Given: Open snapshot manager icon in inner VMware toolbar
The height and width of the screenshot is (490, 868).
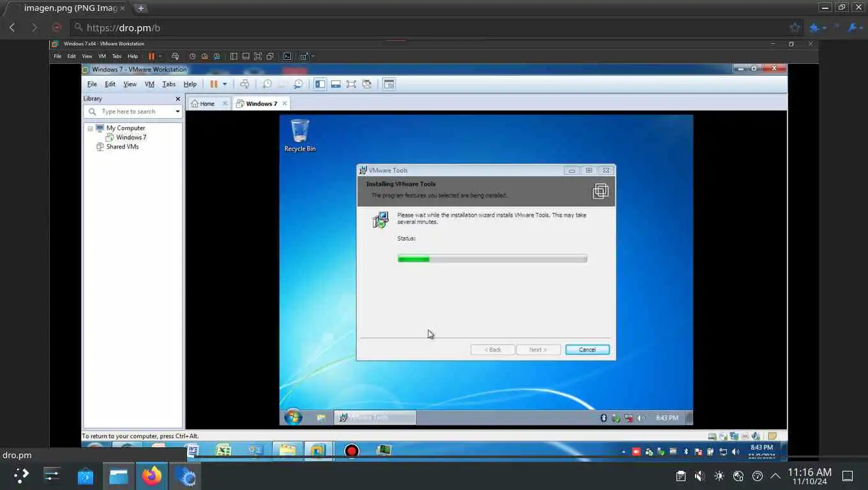Looking at the screenshot, I should pyautogui.click(x=298, y=84).
